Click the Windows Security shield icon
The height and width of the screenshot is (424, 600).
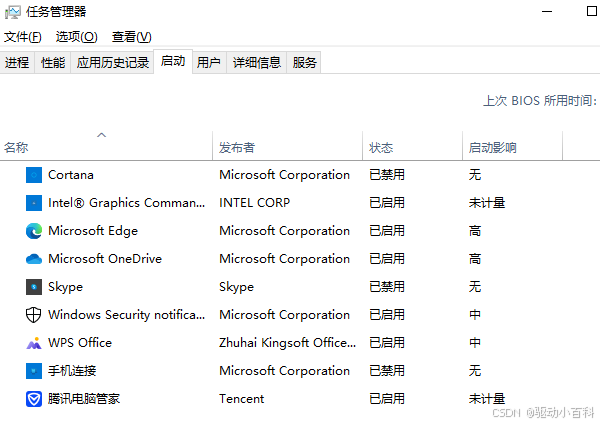33,315
